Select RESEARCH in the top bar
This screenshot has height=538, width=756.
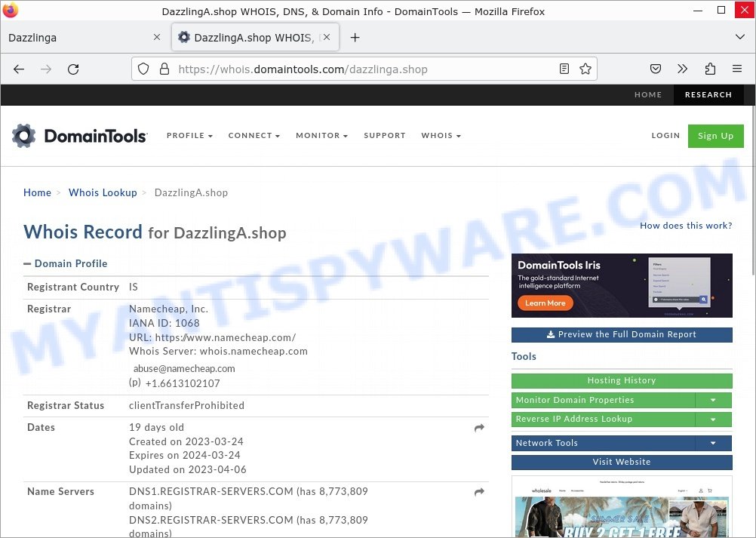708,94
